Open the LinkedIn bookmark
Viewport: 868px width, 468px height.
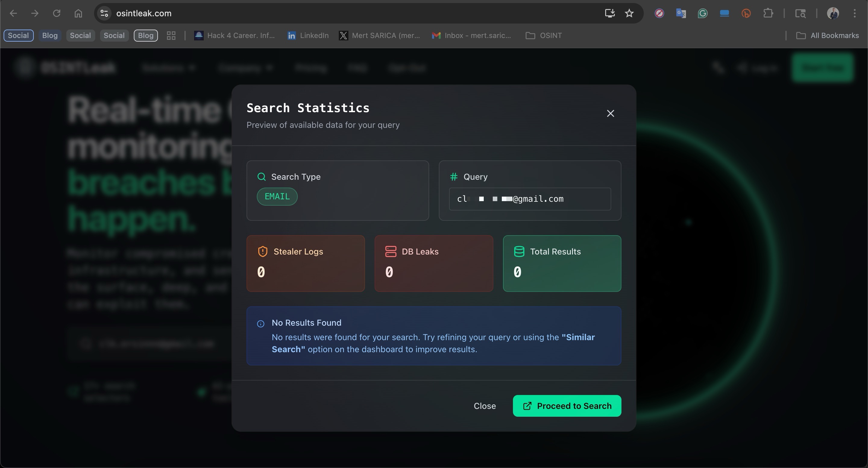[x=308, y=35]
